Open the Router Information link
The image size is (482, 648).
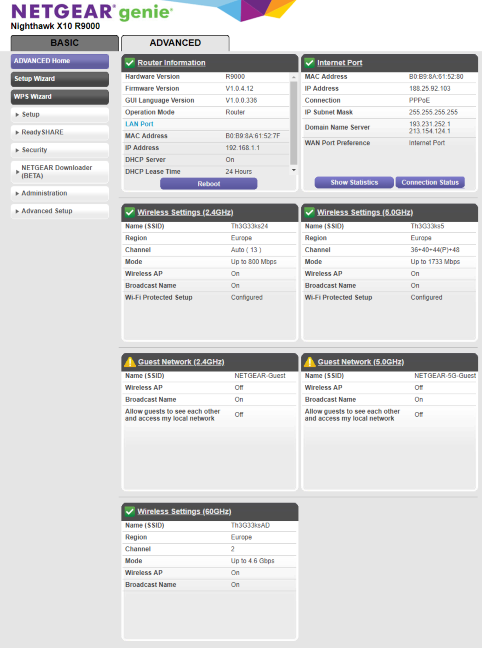click(172, 63)
